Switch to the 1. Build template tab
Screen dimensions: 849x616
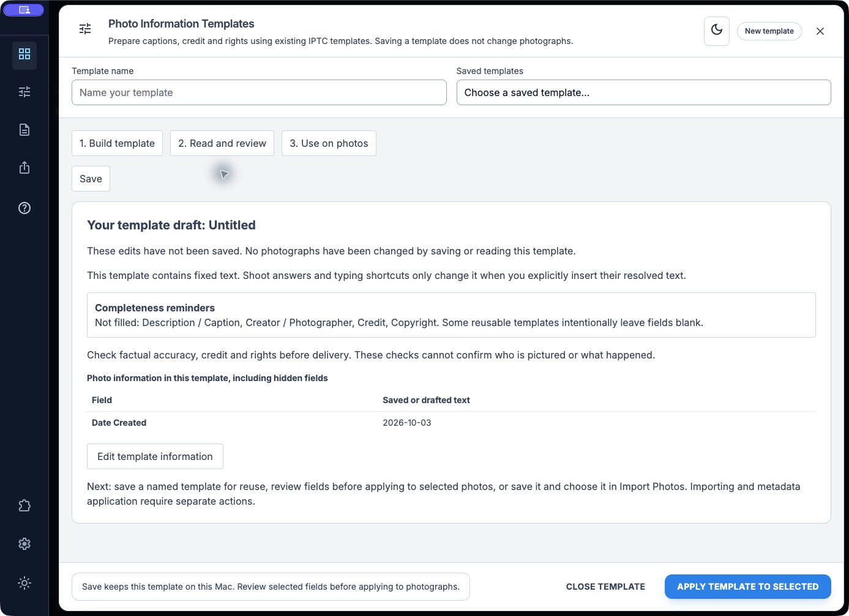pyautogui.click(x=117, y=143)
